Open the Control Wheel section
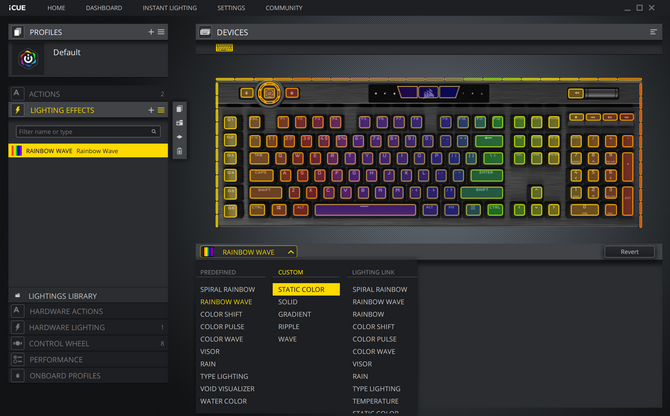The height and width of the screenshot is (416, 670). [88, 344]
